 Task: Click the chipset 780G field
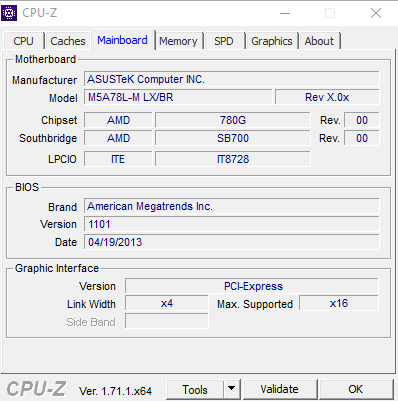coord(233,120)
